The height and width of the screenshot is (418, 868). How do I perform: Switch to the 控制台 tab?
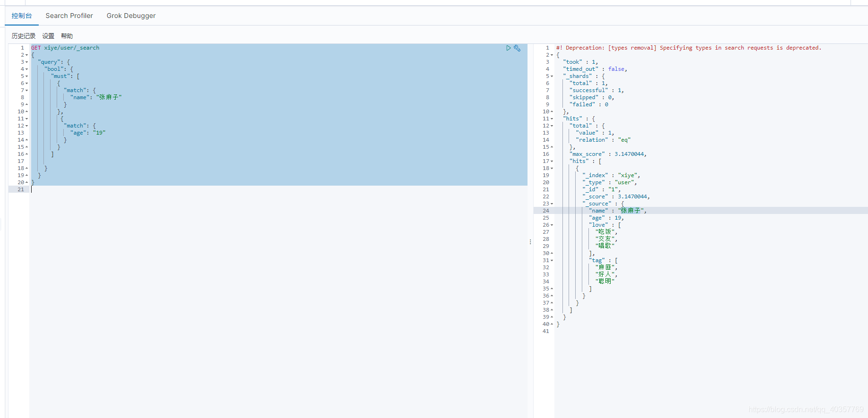(22, 16)
